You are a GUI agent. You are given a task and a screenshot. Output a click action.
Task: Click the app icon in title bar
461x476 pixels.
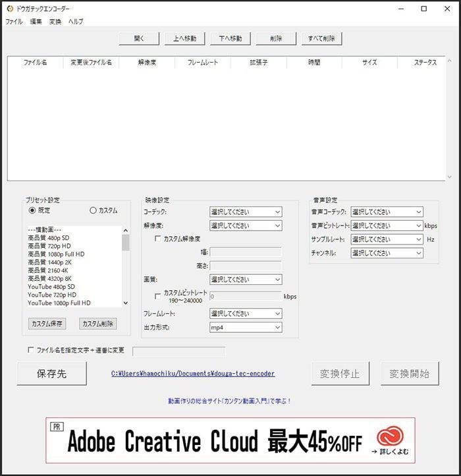10,9
